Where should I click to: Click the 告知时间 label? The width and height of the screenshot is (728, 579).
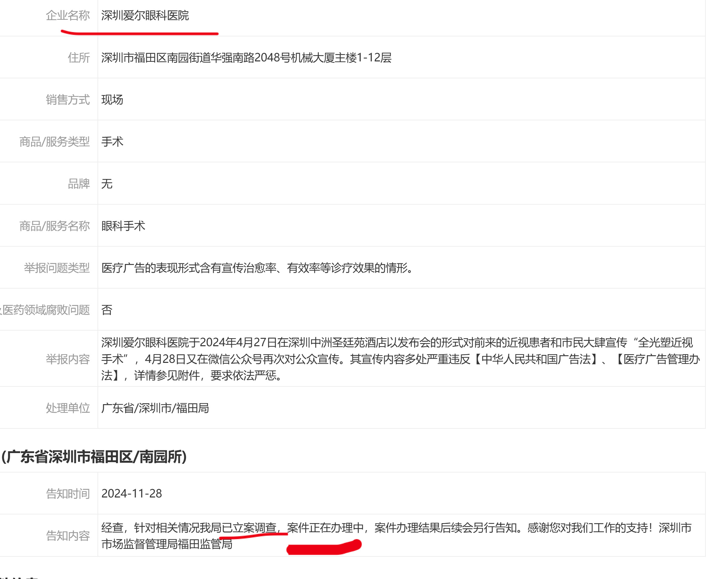click(x=68, y=494)
